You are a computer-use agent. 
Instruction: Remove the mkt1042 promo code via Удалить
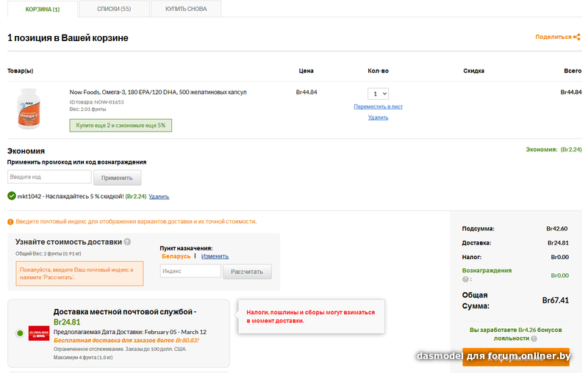(x=159, y=197)
